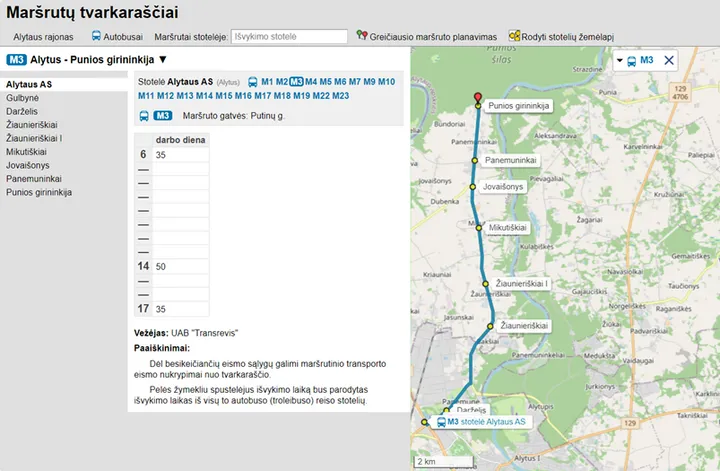The width and height of the screenshot is (720, 471).
Task: Click the red destination pin on the map
Action: pyautogui.click(x=478, y=97)
